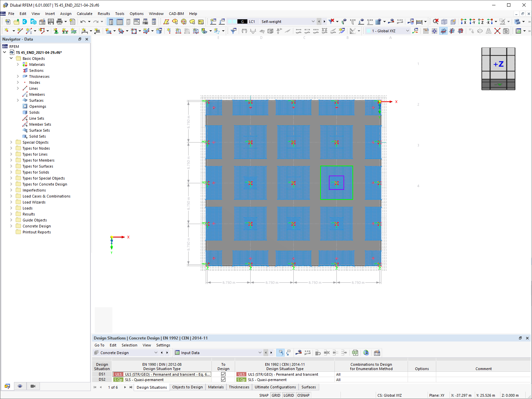Click the show values x.xx icon in table toolbar
532x399 pixels.
[x=308, y=353]
